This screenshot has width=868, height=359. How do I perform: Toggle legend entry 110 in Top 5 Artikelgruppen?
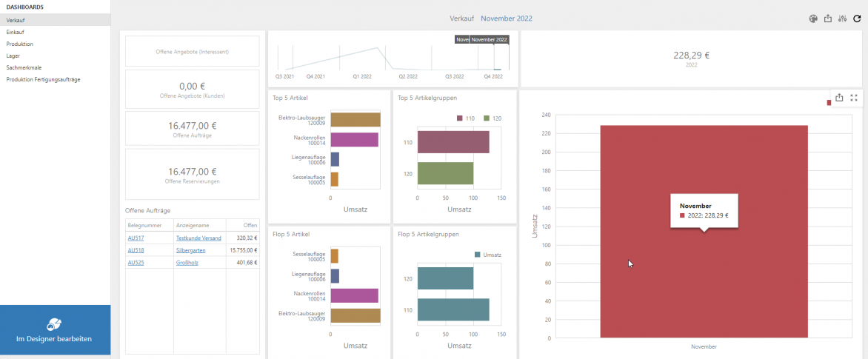[x=466, y=118]
